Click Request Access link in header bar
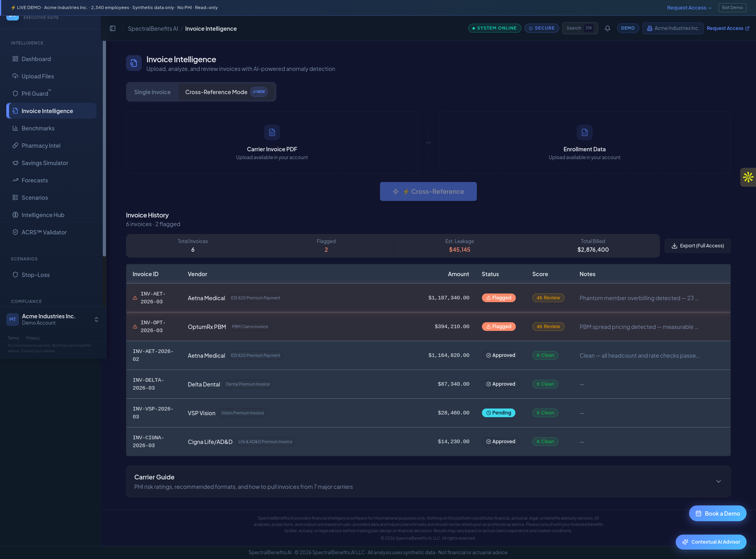The height and width of the screenshot is (559, 756). point(728,28)
